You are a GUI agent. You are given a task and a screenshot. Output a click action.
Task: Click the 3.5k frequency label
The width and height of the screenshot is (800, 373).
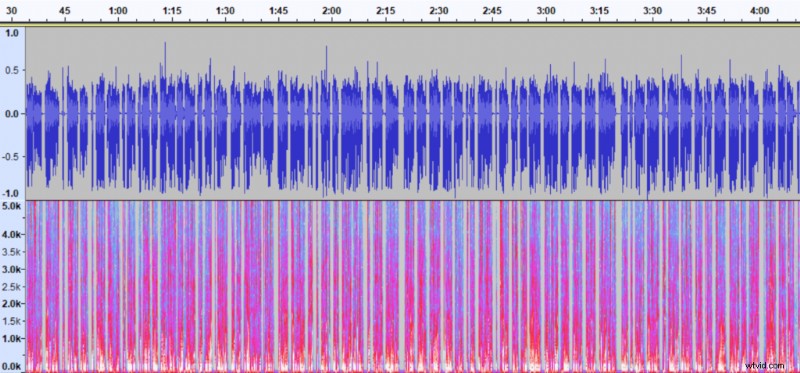coord(11,252)
